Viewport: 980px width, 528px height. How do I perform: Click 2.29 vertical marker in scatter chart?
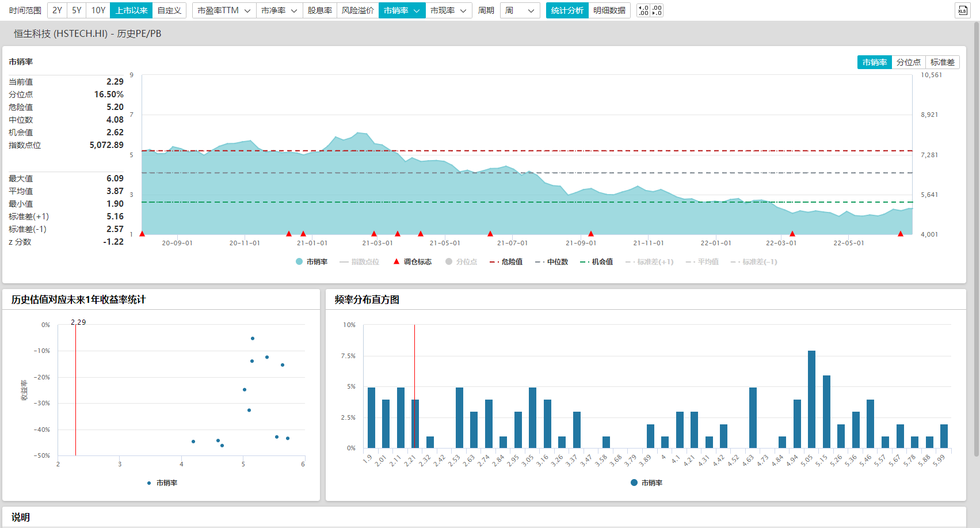click(x=75, y=390)
